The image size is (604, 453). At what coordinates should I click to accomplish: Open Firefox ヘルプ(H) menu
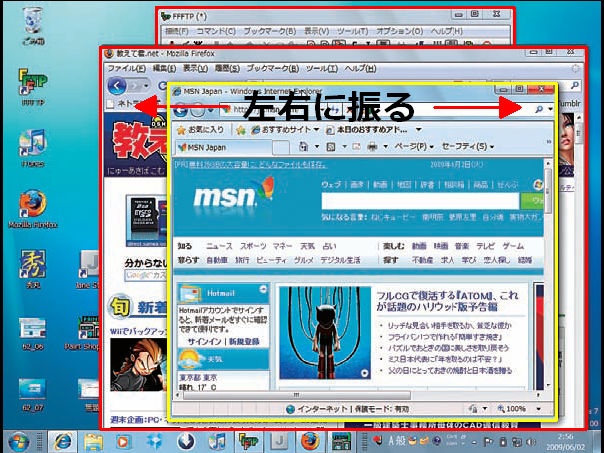click(x=360, y=69)
